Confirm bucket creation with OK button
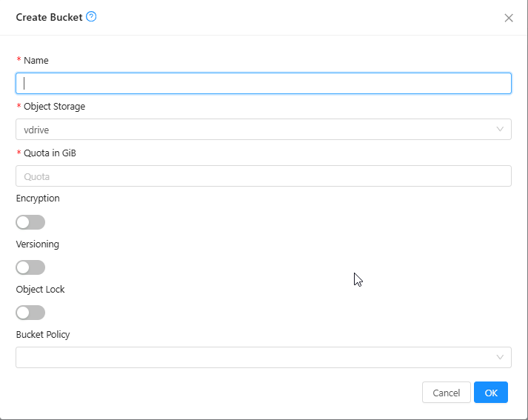528x420 pixels. click(x=490, y=393)
